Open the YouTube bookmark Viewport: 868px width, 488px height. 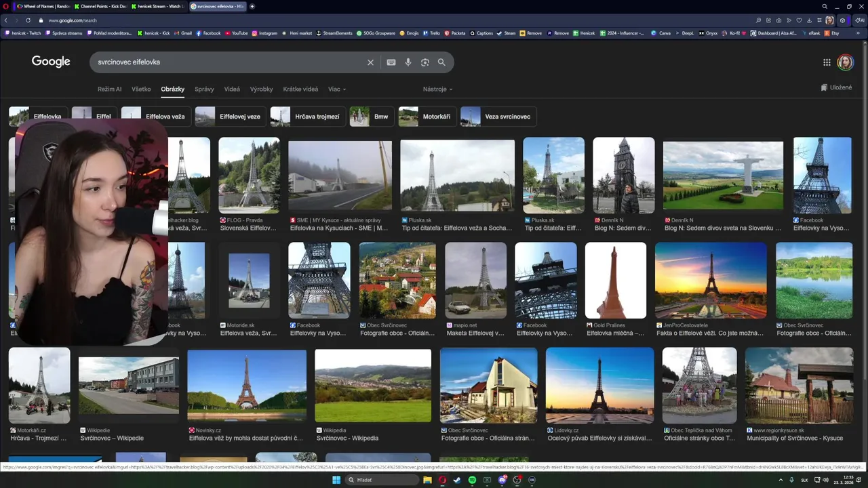[x=236, y=33]
